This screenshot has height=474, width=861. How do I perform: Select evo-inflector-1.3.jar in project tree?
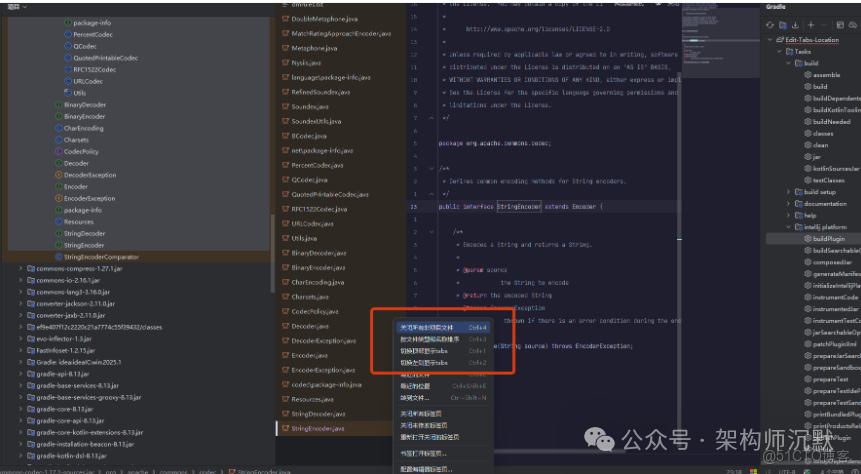(x=64, y=339)
